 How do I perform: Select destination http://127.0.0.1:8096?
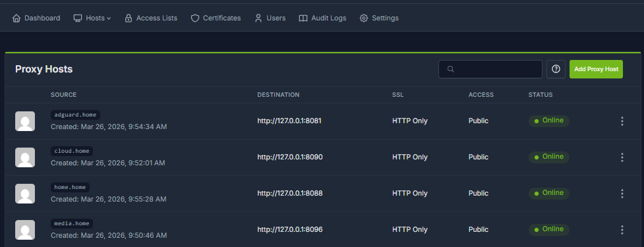pyautogui.click(x=290, y=229)
